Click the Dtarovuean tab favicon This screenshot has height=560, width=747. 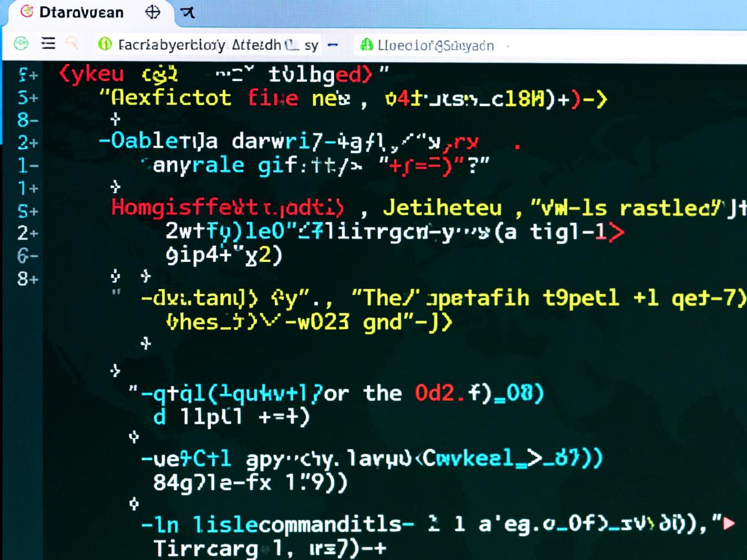[x=26, y=12]
